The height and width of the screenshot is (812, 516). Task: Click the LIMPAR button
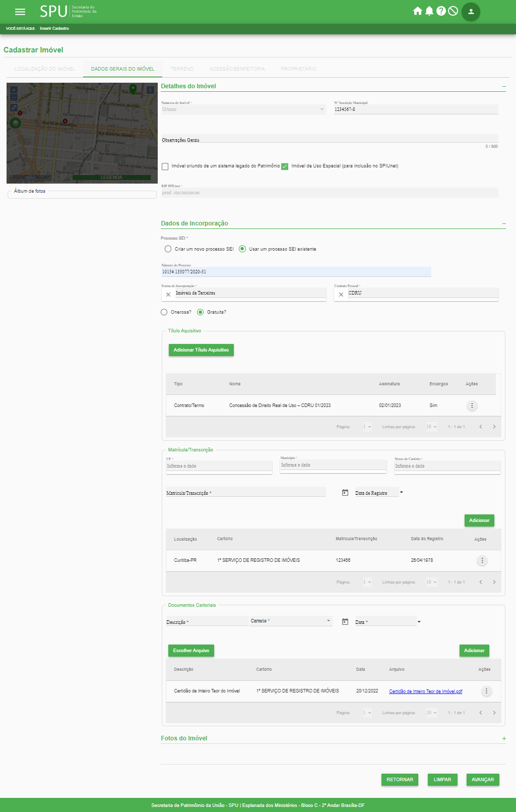tap(442, 780)
